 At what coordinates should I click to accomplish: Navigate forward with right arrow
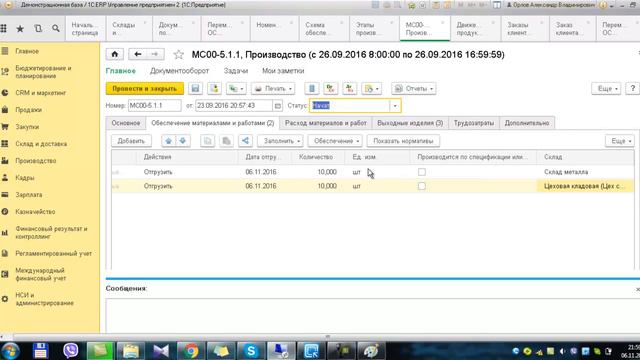pyautogui.click(x=155, y=54)
